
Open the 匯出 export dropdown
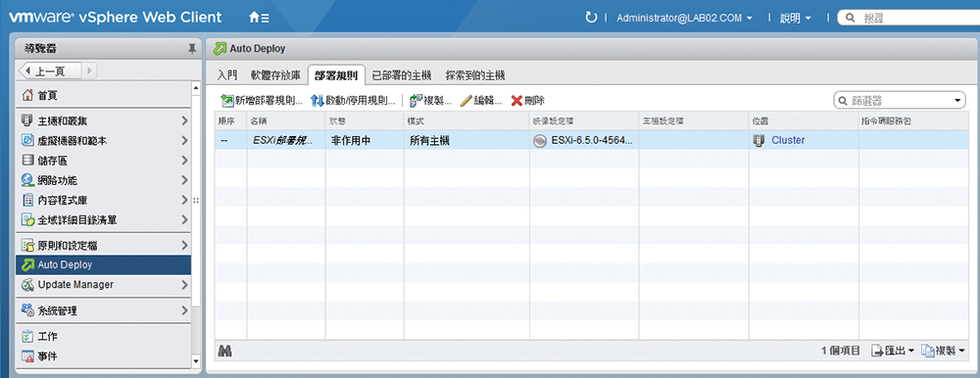893,352
